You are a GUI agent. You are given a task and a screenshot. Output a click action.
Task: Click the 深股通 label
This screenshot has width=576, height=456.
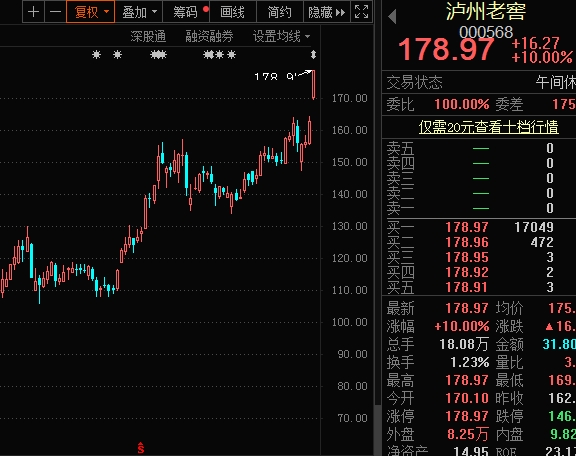(x=148, y=36)
